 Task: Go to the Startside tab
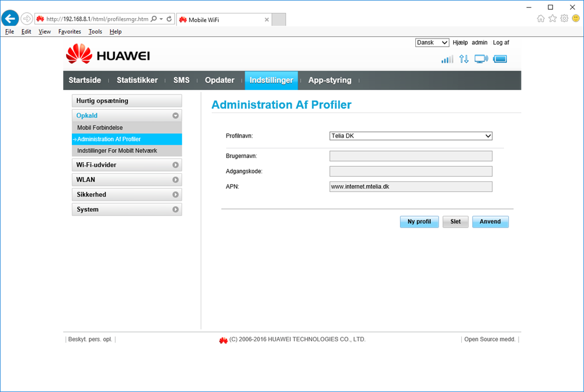click(85, 80)
